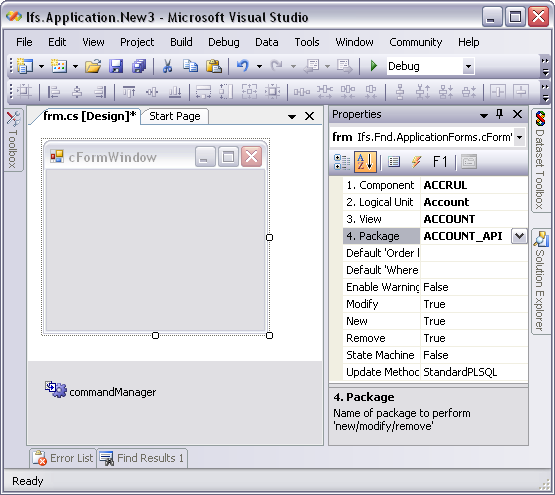The height and width of the screenshot is (495, 555).
Task: Save the file with the floppy icon
Action: 116,66
